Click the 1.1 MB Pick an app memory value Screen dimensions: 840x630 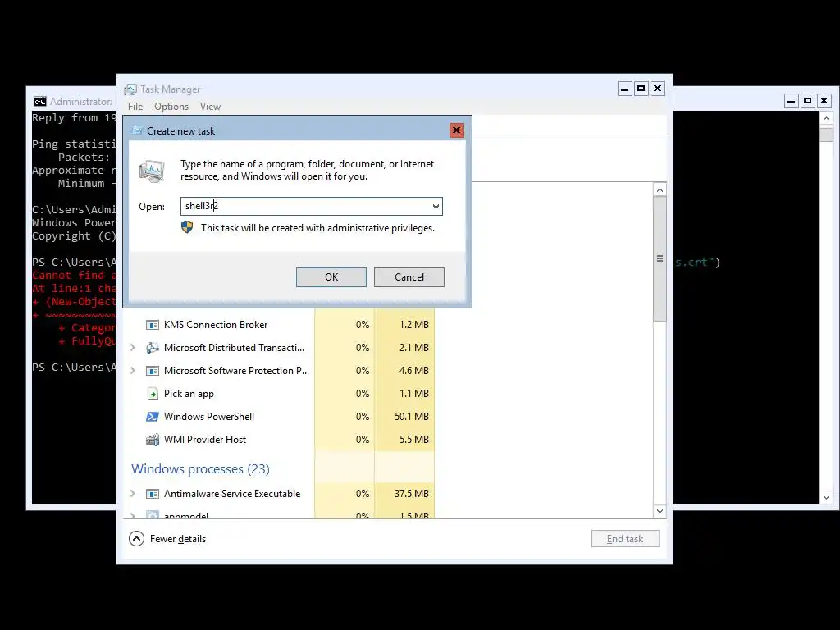[x=413, y=394]
